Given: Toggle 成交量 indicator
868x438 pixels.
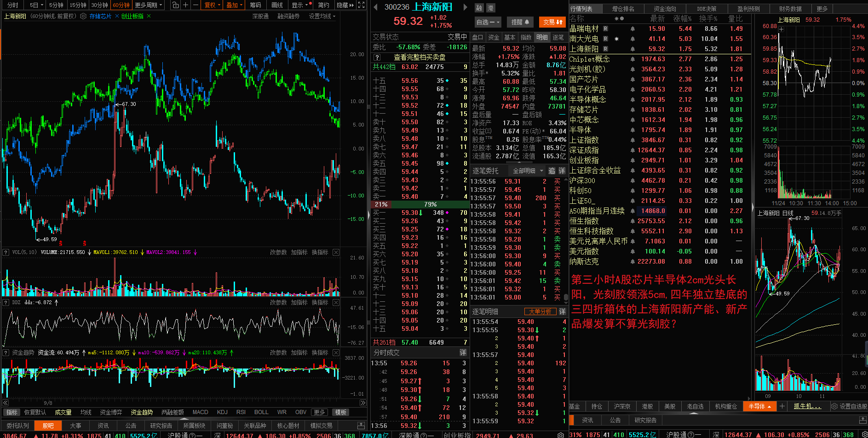Looking at the screenshot, I should pyautogui.click(x=63, y=412).
